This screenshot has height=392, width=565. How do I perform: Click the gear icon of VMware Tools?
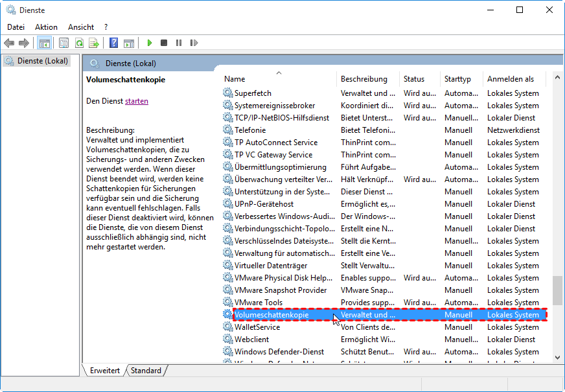tap(227, 303)
